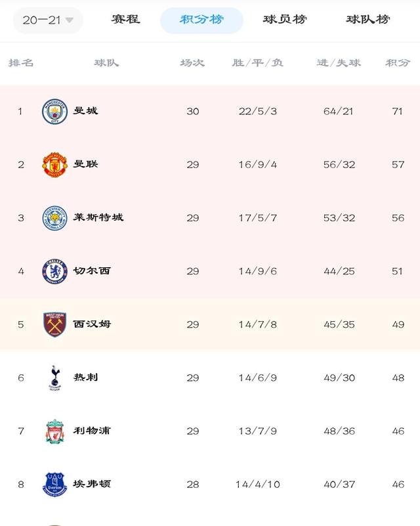Tap the Chelsea club badge
Screen dimensions: 420x526
[x=54, y=271]
